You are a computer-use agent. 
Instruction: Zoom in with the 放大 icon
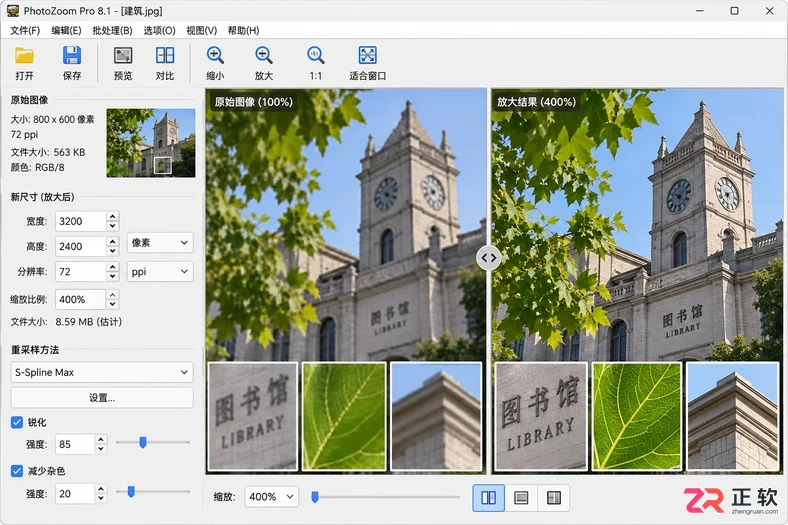264,63
